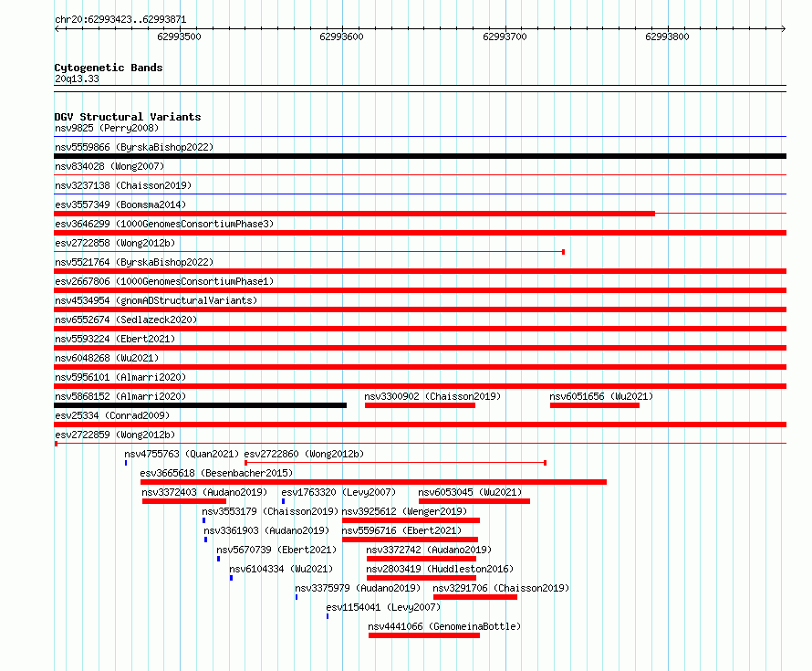Click the nsv9825 (Perry2008) variant label
Image resolution: width=812 pixels, height=671 pixels.
[x=107, y=128]
